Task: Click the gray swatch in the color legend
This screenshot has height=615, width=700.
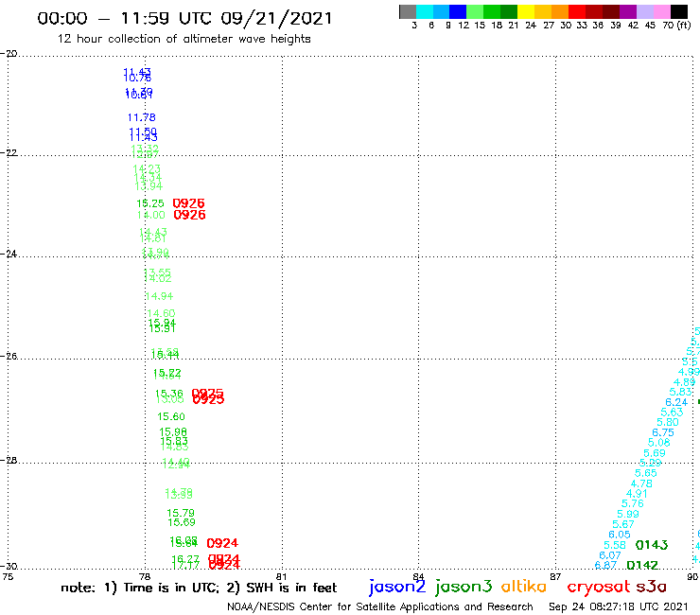Action: (408, 11)
